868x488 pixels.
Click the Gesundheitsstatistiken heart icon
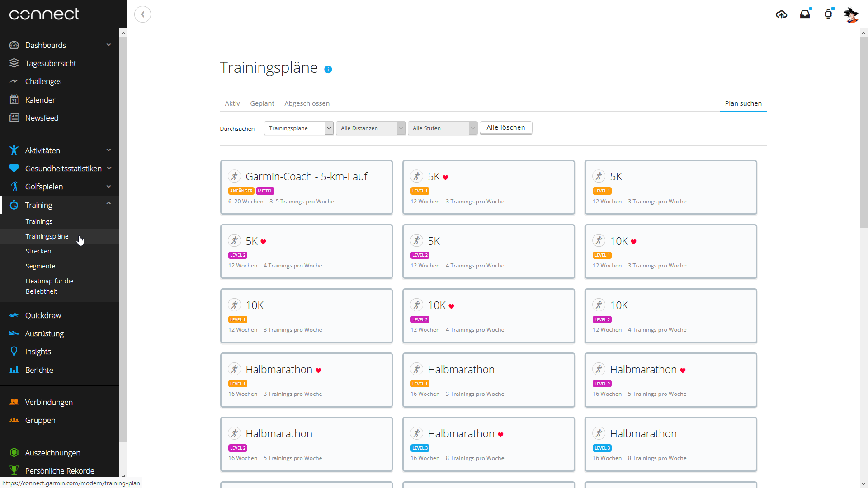point(14,169)
